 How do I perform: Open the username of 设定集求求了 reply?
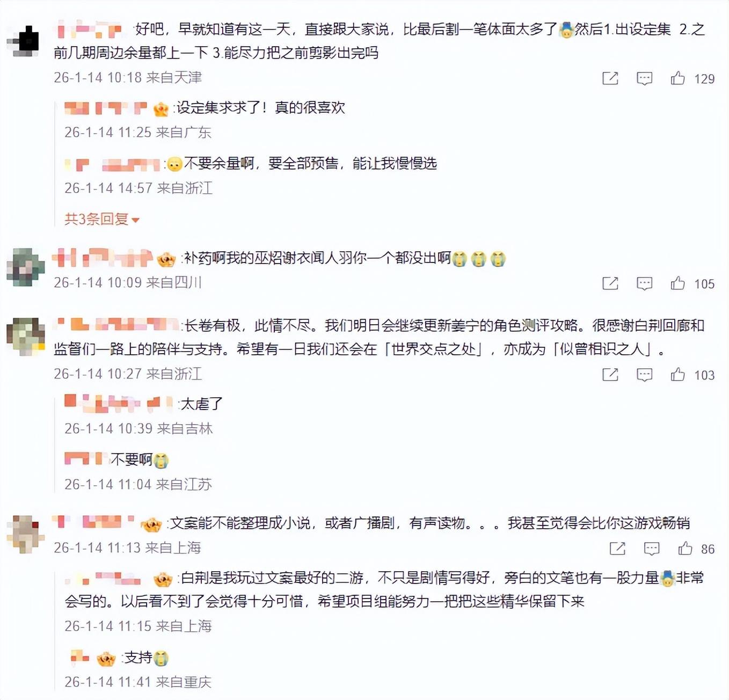(106, 108)
